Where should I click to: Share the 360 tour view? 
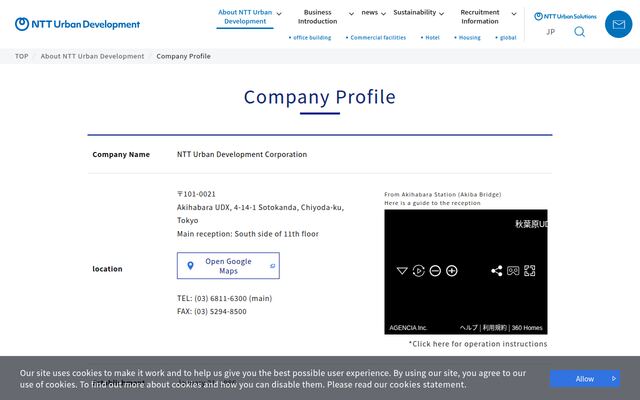point(496,271)
